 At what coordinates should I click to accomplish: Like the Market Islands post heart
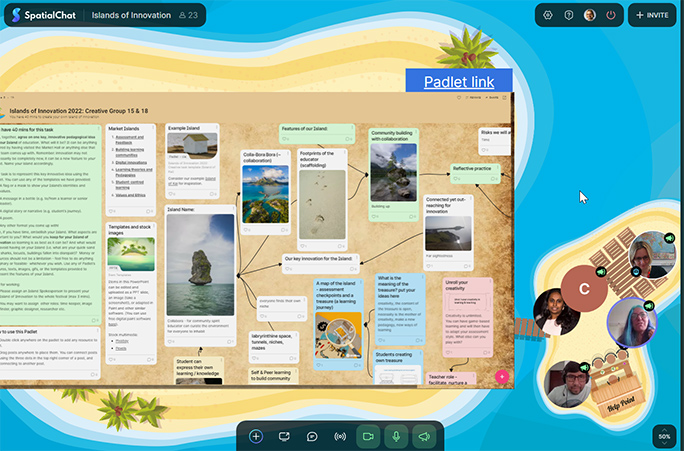[x=111, y=212]
